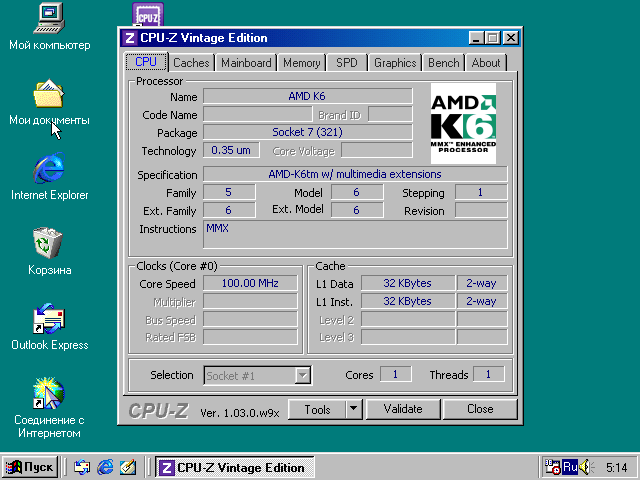640x480 pixels.
Task: Click the Ext. Family value 6
Action: pyautogui.click(x=229, y=210)
